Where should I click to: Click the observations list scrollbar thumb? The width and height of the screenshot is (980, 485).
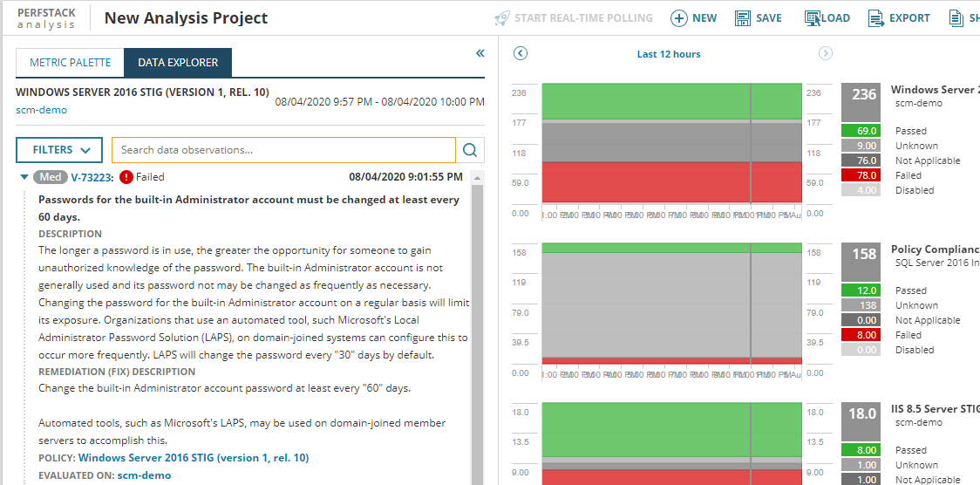coord(478,334)
